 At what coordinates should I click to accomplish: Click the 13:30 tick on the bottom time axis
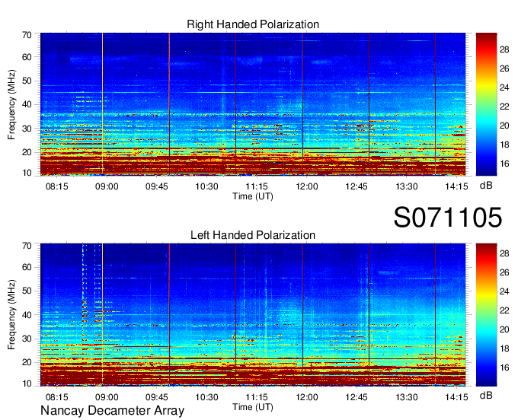pyautogui.click(x=407, y=397)
